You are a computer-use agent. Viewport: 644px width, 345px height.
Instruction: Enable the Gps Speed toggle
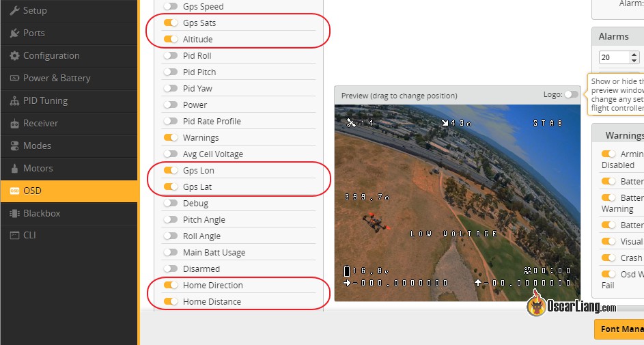pos(171,7)
